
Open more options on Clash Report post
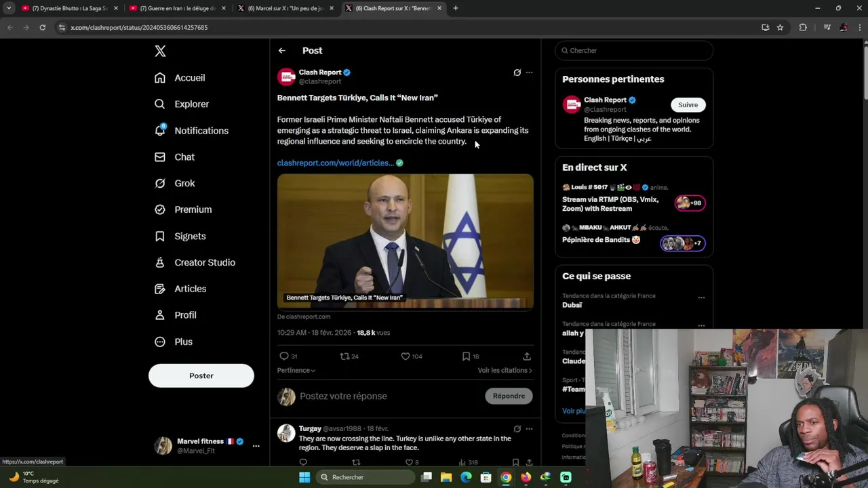coord(530,73)
